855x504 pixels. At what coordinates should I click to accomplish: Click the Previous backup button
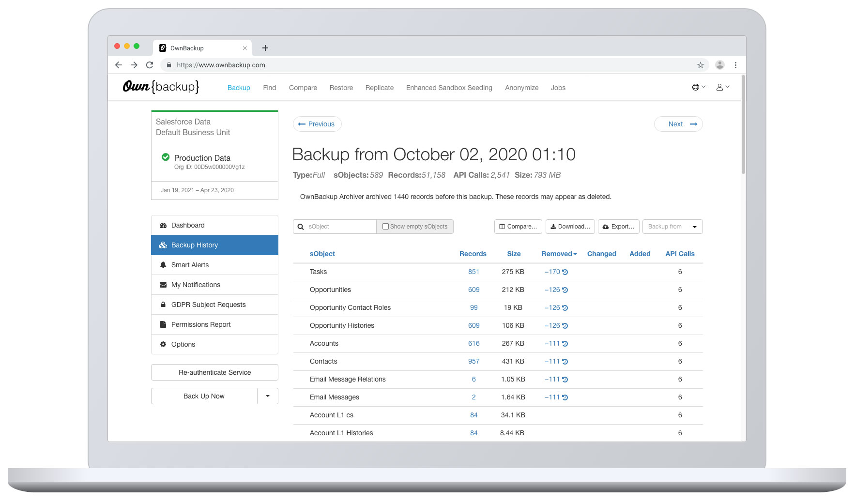317,124
